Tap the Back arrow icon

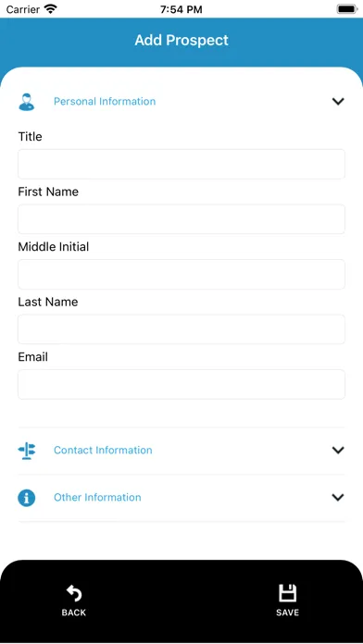[x=74, y=593]
